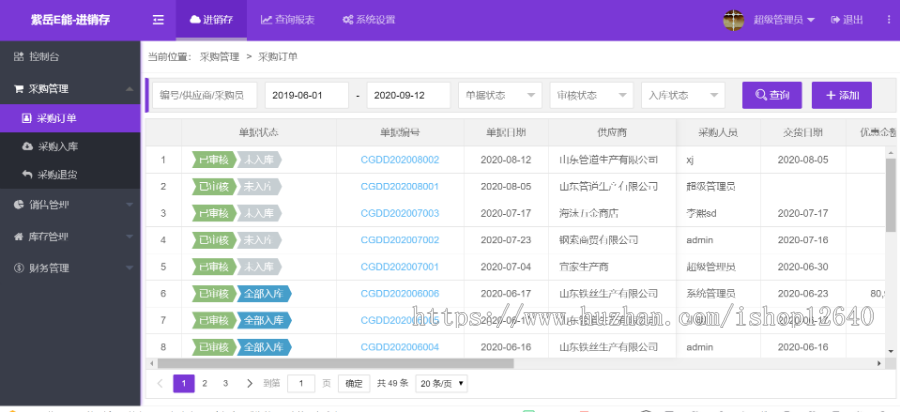Select page 2 in pagination

click(x=205, y=383)
